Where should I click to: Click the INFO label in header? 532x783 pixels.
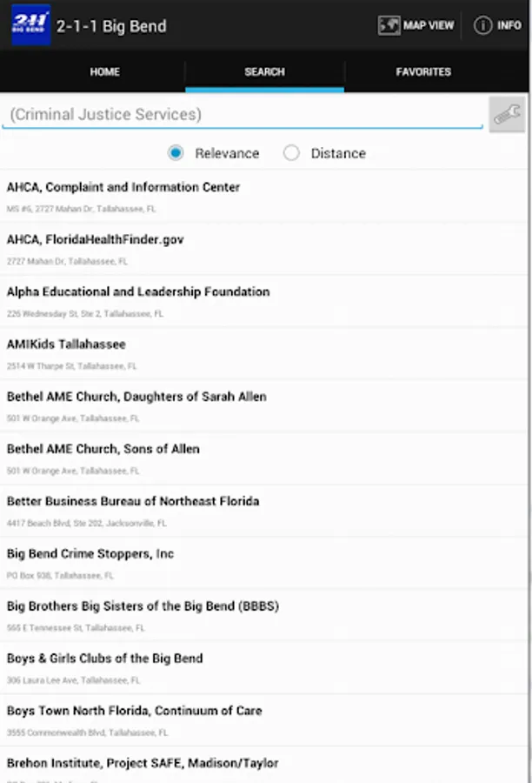click(x=509, y=25)
